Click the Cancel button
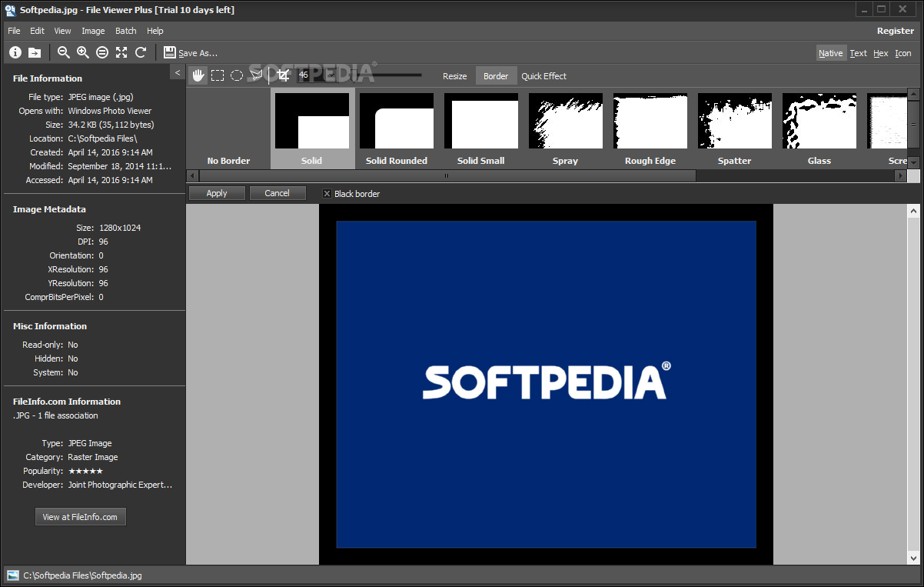The width and height of the screenshot is (924, 587). 277,193
